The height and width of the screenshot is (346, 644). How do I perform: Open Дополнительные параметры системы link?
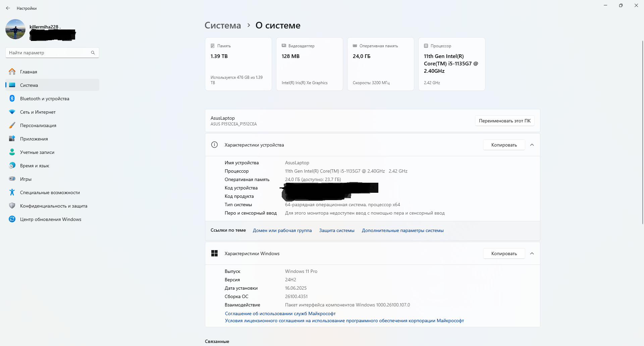[x=403, y=230]
